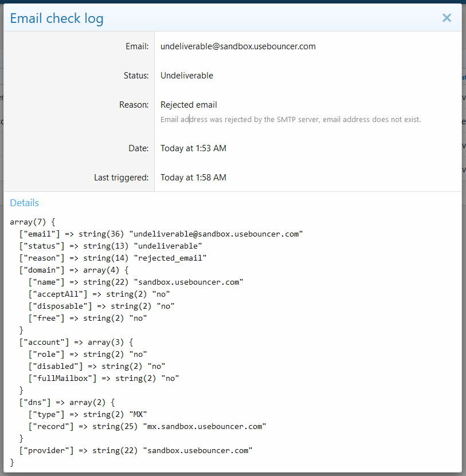Click the "provider" line in details

coord(135,450)
